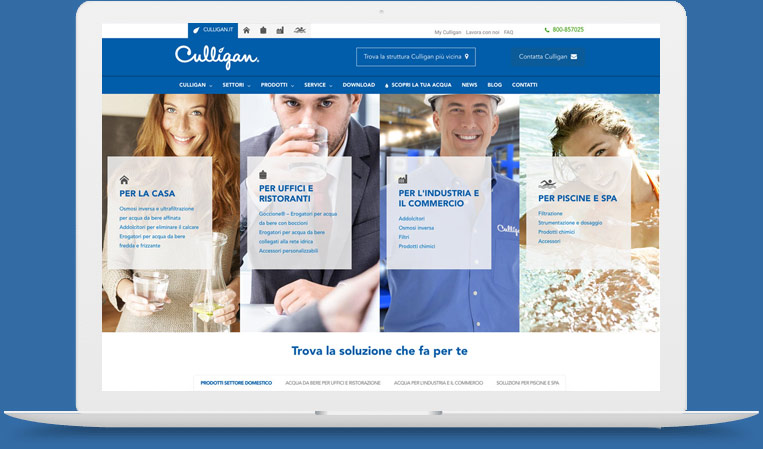Image resolution: width=763 pixels, height=449 pixels.
Task: Click the PER L'INDUSTRIA E IL COMMERCIO heading
Action: point(438,198)
